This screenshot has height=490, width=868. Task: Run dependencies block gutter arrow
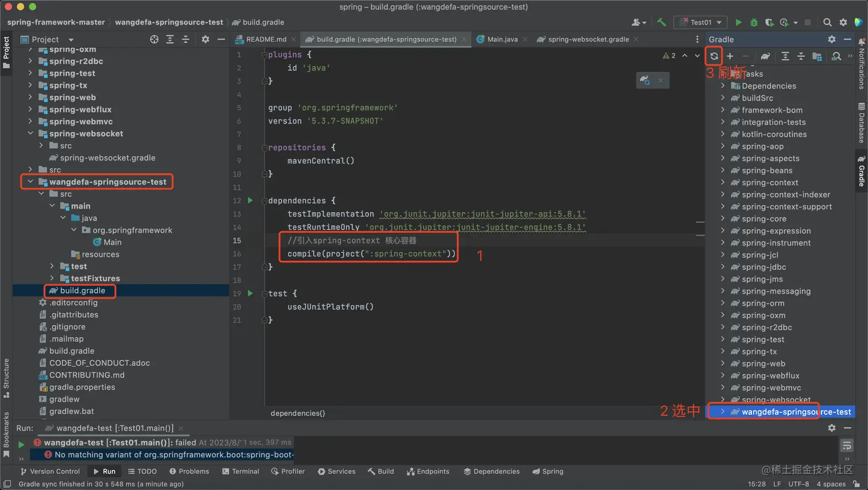coord(250,200)
